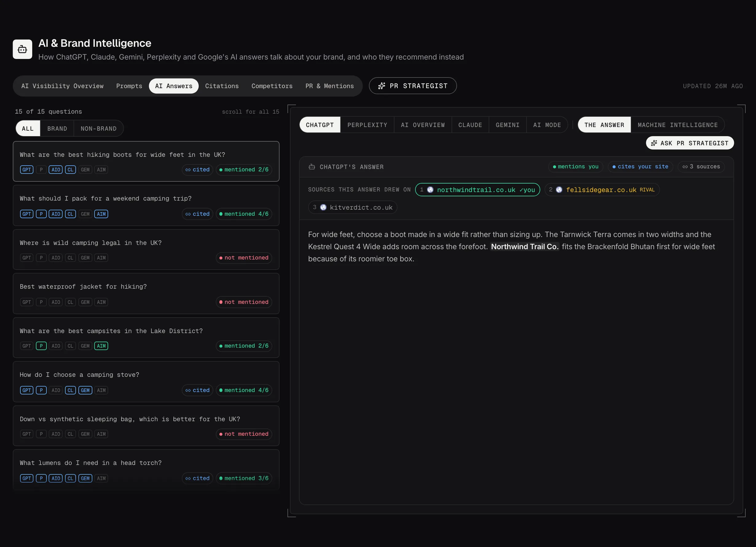This screenshot has width=756, height=547.
Task: Click CL badge on wild camping question
Action: coord(70,258)
